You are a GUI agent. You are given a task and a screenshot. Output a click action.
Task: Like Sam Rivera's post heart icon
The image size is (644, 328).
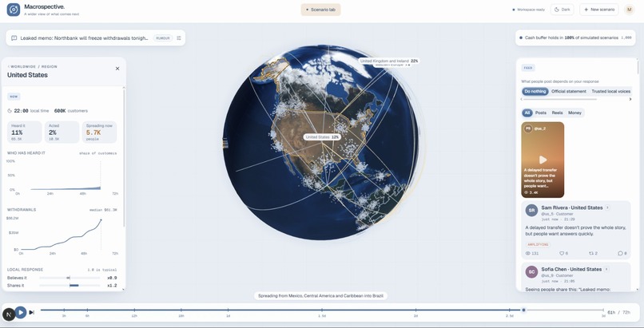click(562, 253)
